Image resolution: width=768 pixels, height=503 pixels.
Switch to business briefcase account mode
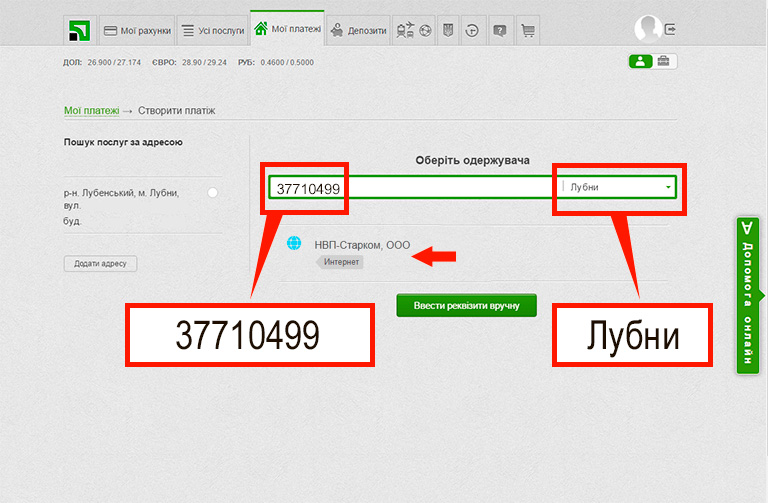[x=665, y=62]
